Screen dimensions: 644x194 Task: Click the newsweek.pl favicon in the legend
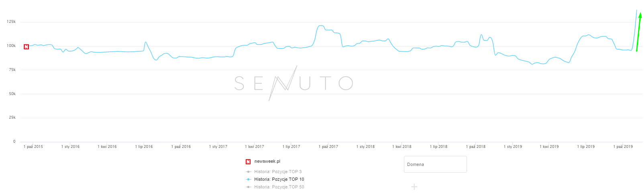[248, 162]
